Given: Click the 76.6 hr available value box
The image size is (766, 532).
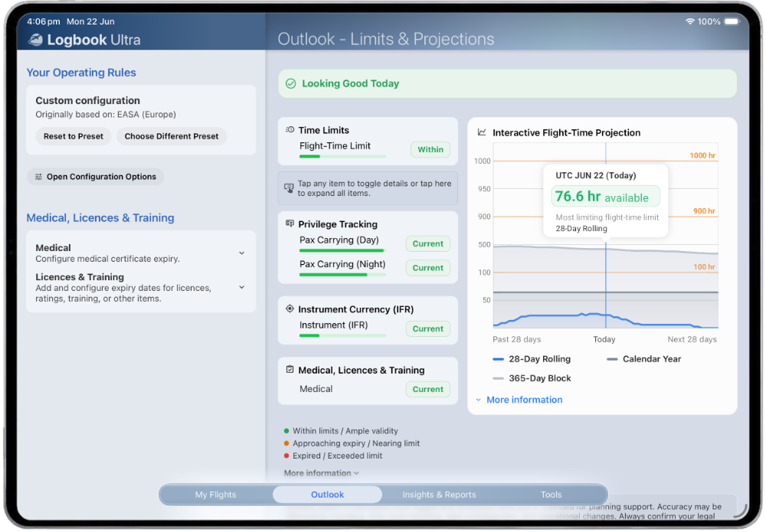Looking at the screenshot, I should pos(605,197).
